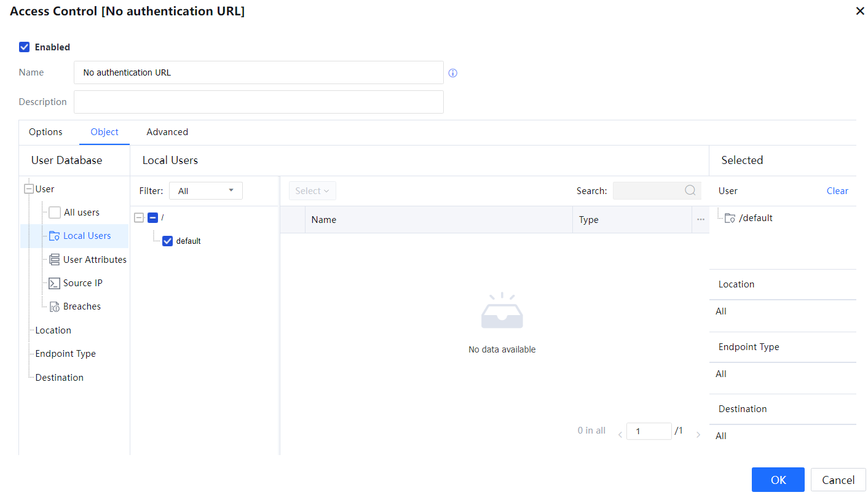Click the User Attributes icon
868x495 pixels.
pos(54,260)
